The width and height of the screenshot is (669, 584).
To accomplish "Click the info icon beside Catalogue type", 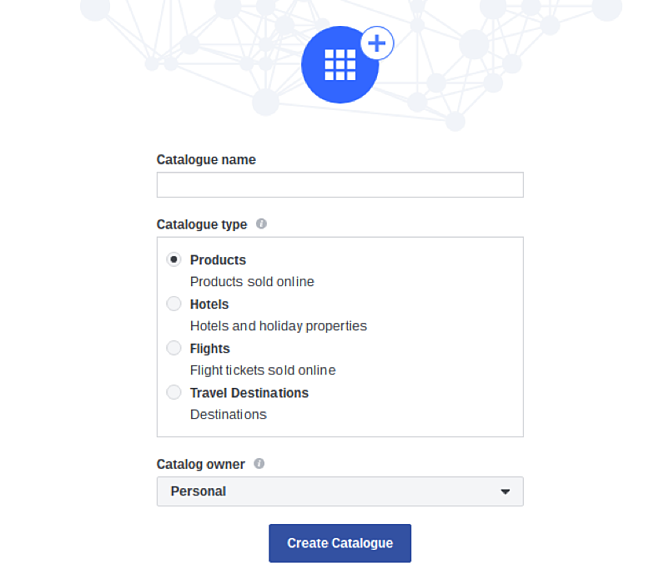I will pos(261,224).
